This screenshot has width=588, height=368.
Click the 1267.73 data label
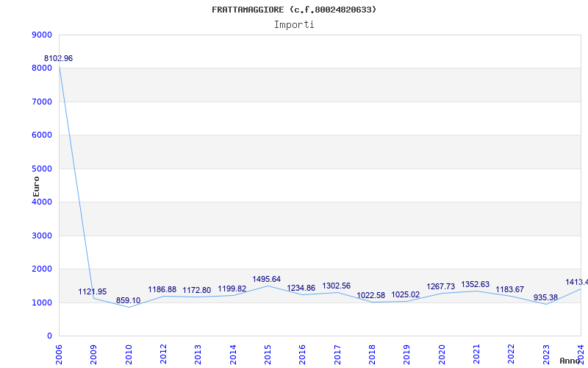[x=440, y=287]
